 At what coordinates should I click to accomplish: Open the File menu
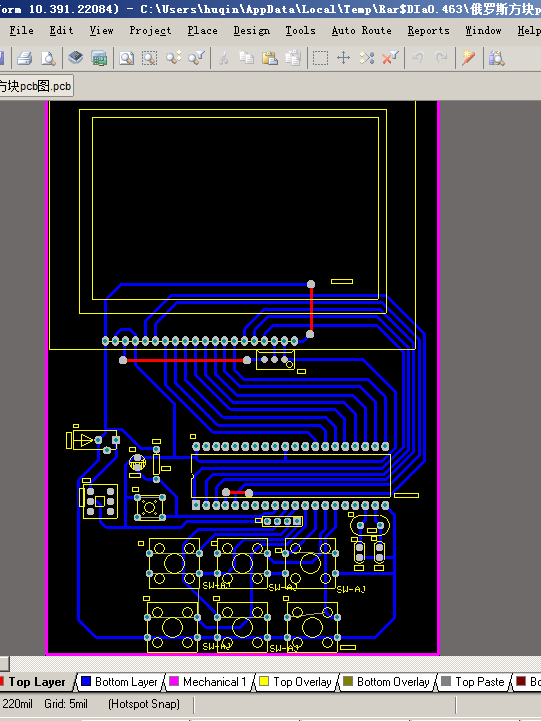tap(21, 30)
